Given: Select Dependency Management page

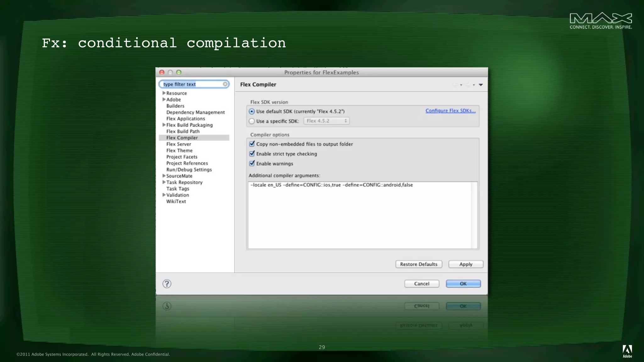Looking at the screenshot, I should [x=196, y=112].
